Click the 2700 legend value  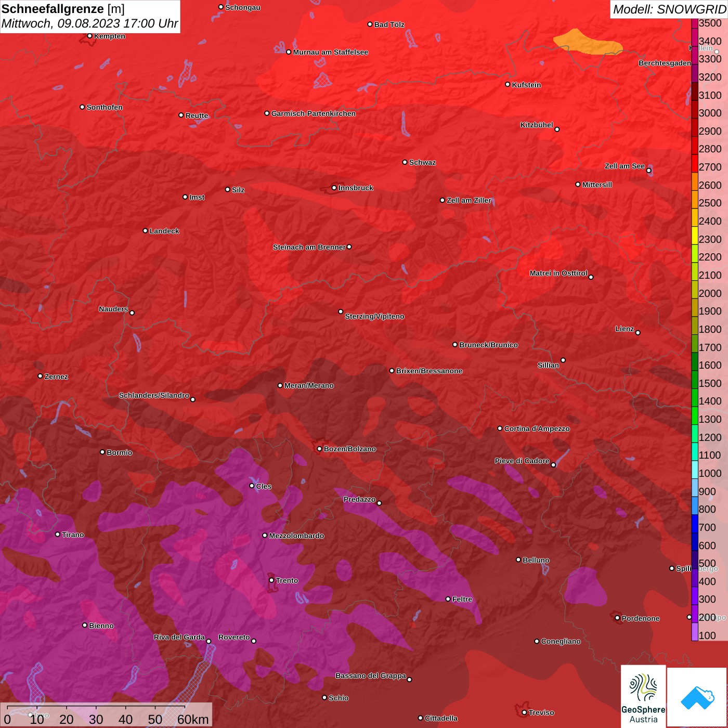point(710,167)
